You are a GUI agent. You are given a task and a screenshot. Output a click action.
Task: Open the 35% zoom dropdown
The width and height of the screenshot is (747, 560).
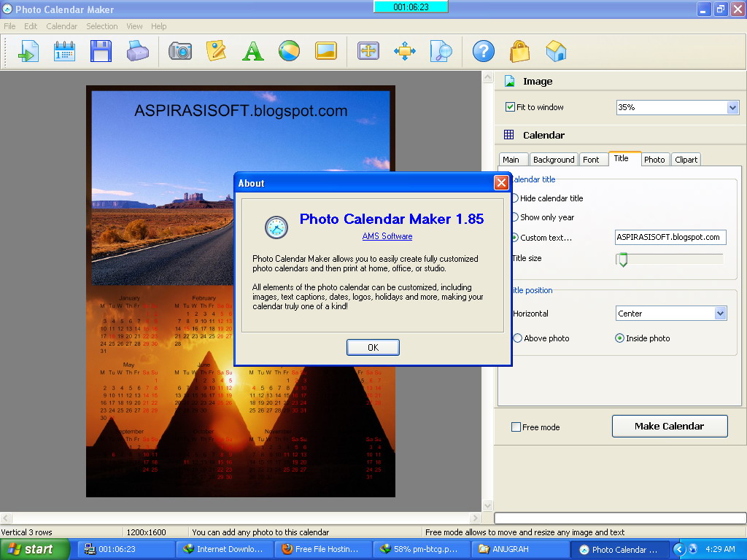click(732, 108)
